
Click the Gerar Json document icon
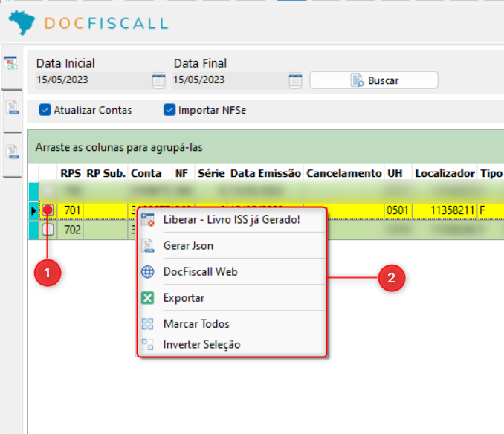(148, 246)
